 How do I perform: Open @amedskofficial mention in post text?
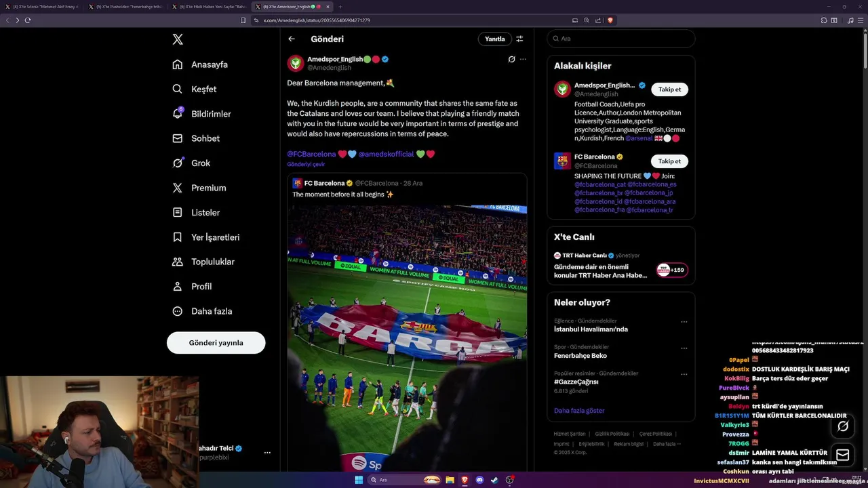(x=386, y=154)
